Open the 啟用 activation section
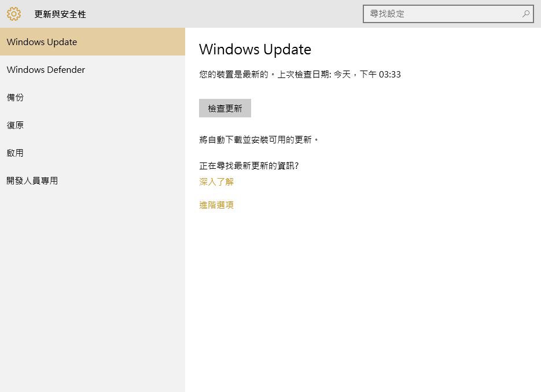Image resolution: width=541 pixels, height=392 pixels. 93,153
